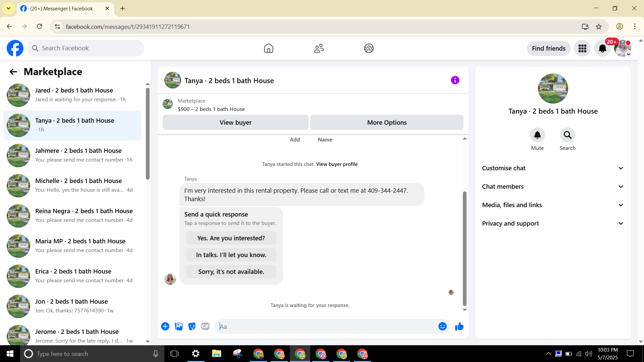Expand Privacy and support section
The image size is (644, 362).
[553, 224]
